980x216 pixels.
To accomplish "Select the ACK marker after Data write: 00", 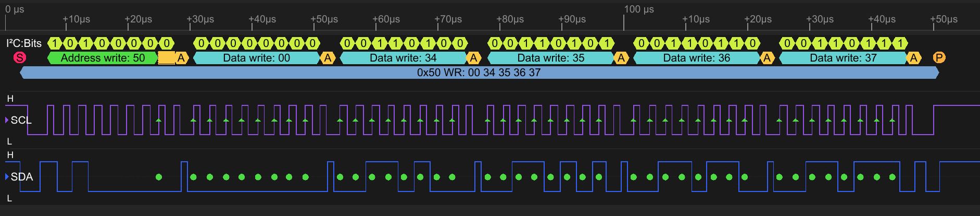I will pyautogui.click(x=328, y=57).
